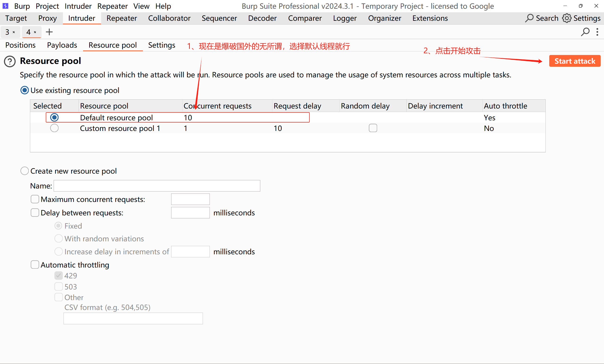This screenshot has width=604, height=364.
Task: Click the Burp logo icon in title bar
Action: pyautogui.click(x=5, y=6)
